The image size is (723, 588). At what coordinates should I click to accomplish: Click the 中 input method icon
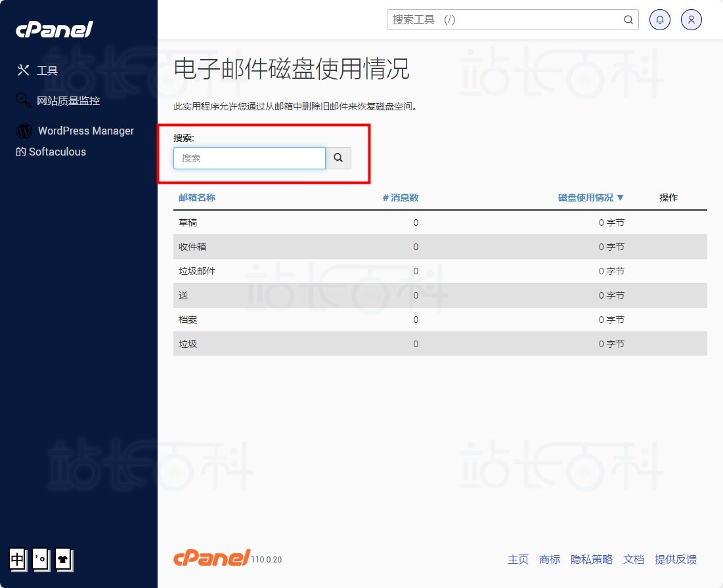[18, 559]
